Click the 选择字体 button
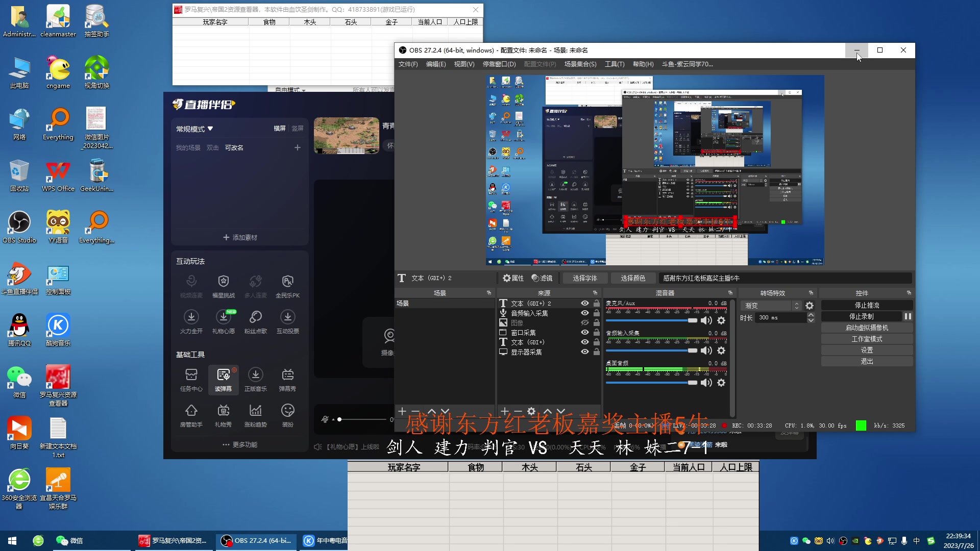The width and height of the screenshot is (980, 551). [584, 278]
